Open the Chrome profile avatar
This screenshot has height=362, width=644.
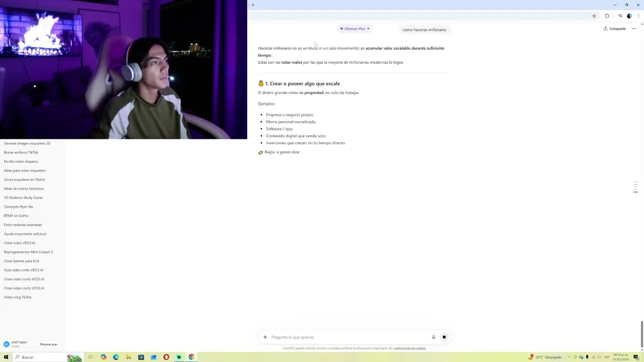pyautogui.click(x=629, y=16)
